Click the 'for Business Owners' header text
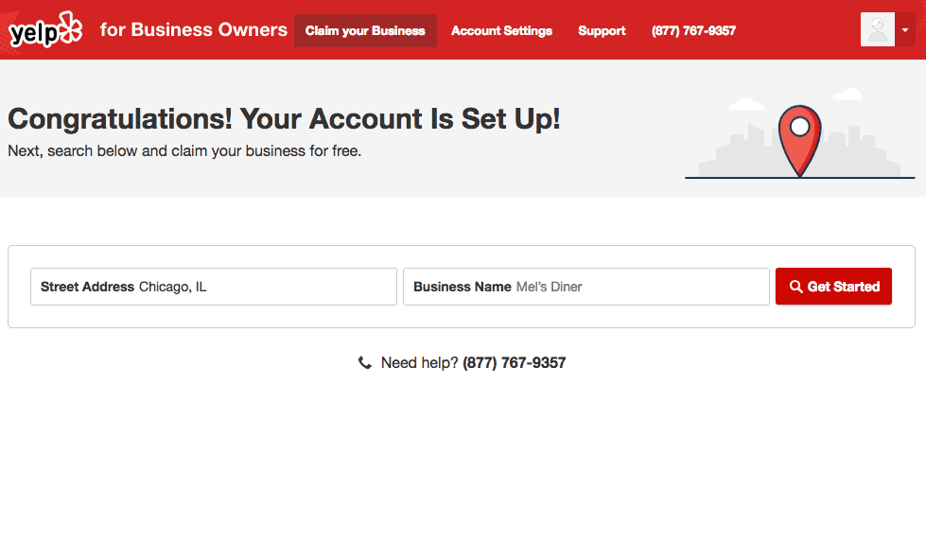Screen dimensions: 926x560 [193, 29]
